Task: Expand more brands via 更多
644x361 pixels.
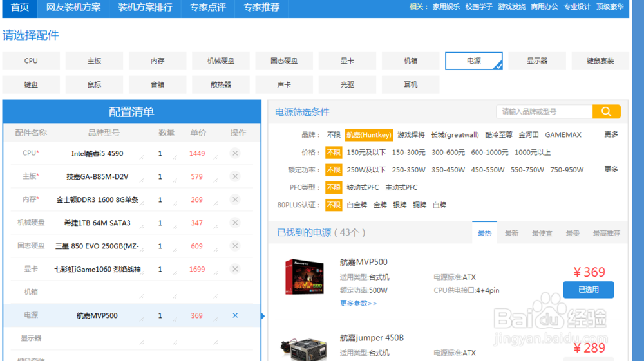Action: point(611,134)
